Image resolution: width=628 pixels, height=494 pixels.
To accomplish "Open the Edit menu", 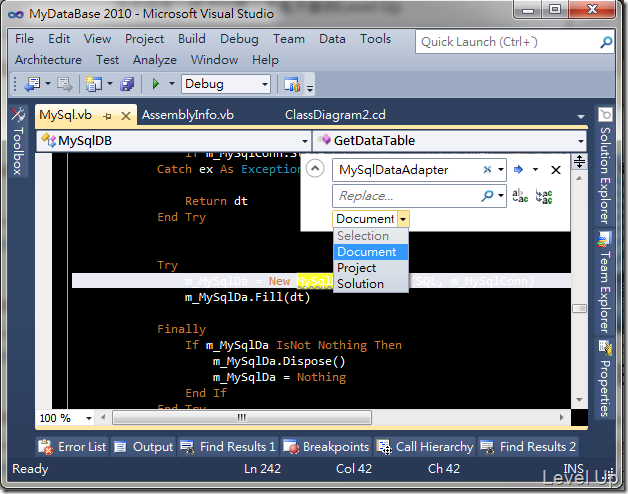I will [x=59, y=39].
